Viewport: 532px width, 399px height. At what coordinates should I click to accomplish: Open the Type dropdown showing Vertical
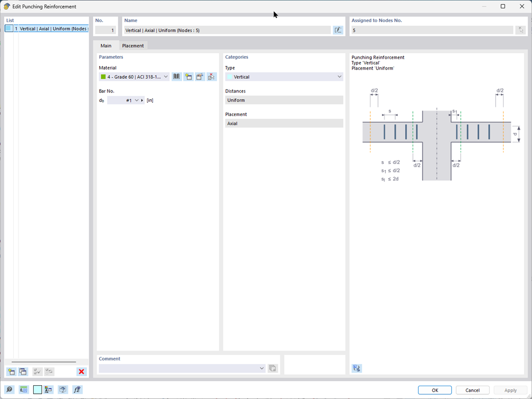click(284, 77)
